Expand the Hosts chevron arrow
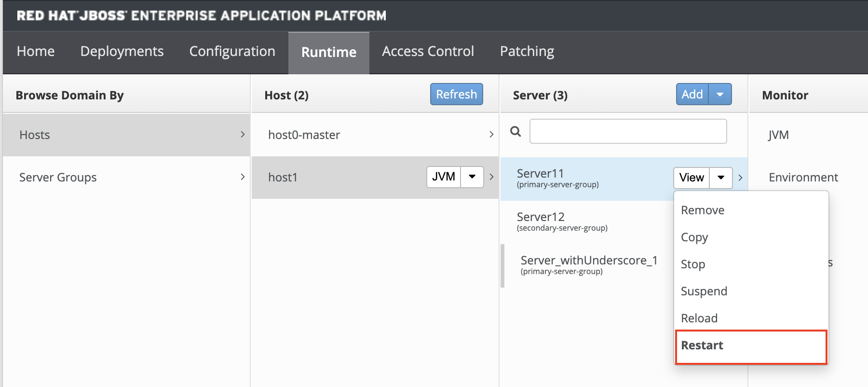Viewport: 868px width, 387px height. (243, 135)
